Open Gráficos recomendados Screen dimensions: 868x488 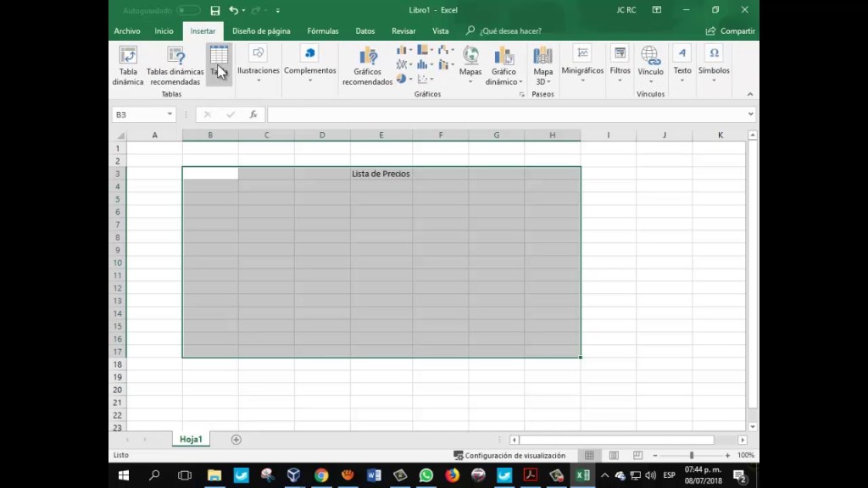(x=367, y=65)
